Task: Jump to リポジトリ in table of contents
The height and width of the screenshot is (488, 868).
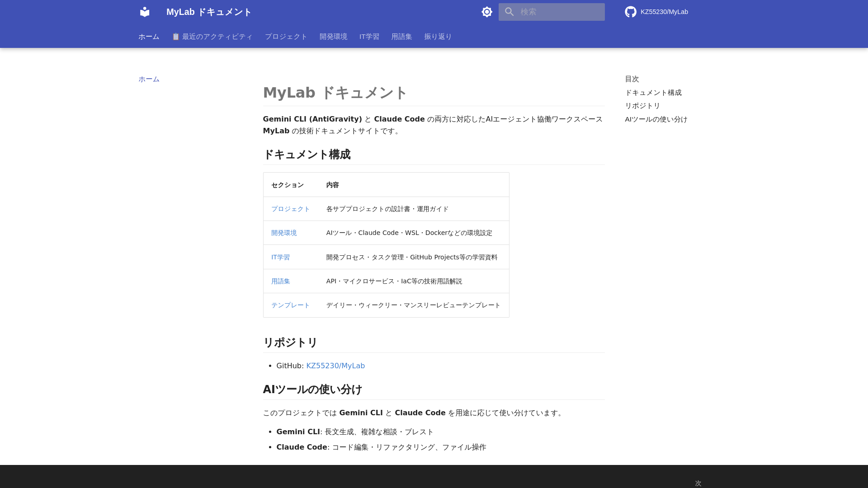Action: tap(642, 106)
